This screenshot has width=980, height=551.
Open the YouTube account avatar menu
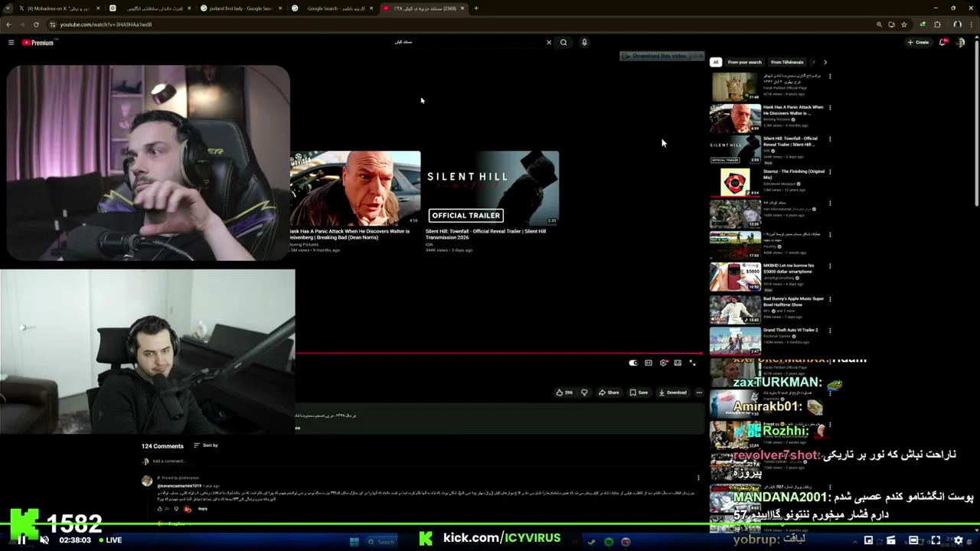tap(960, 42)
